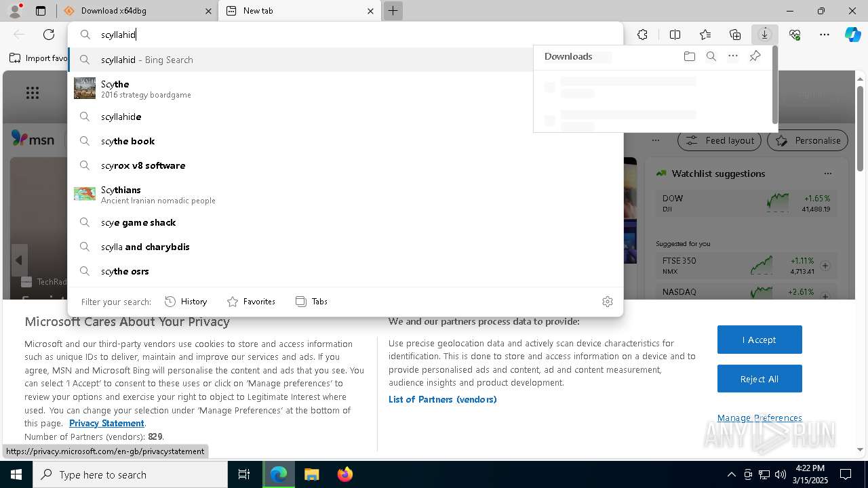This screenshot has height=488, width=868.
Task: Pick the scythe book suggestion
Action: click(344, 141)
